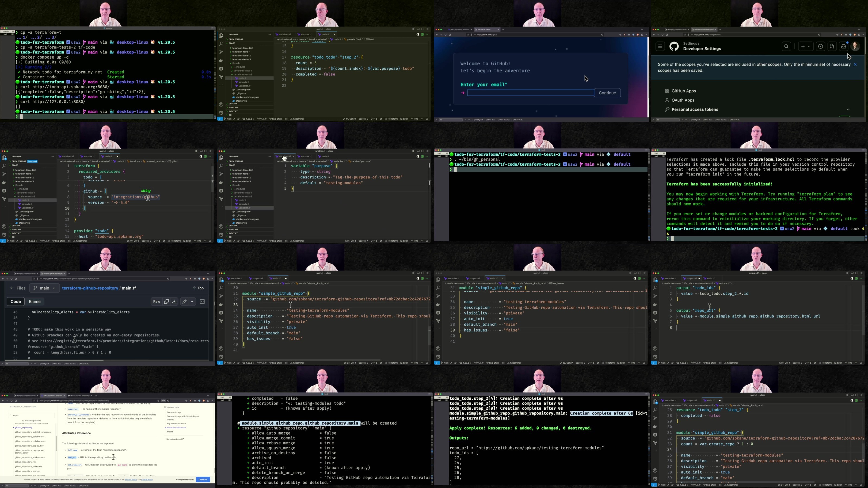868x488 pixels.
Task: Click the user avatar in Developer Settings header
Action: 855,46
